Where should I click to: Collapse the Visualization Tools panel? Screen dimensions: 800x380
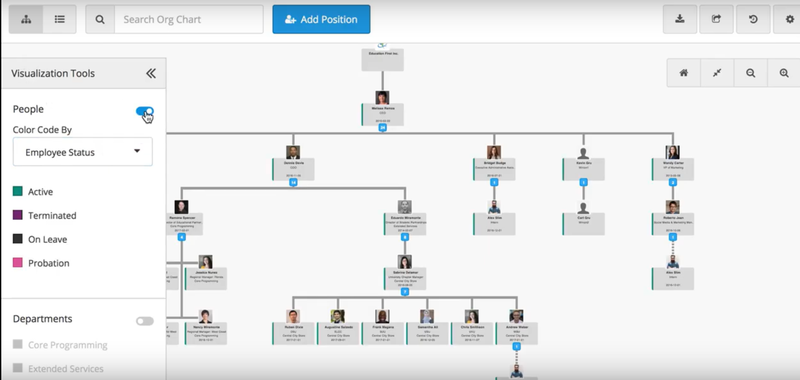click(151, 73)
